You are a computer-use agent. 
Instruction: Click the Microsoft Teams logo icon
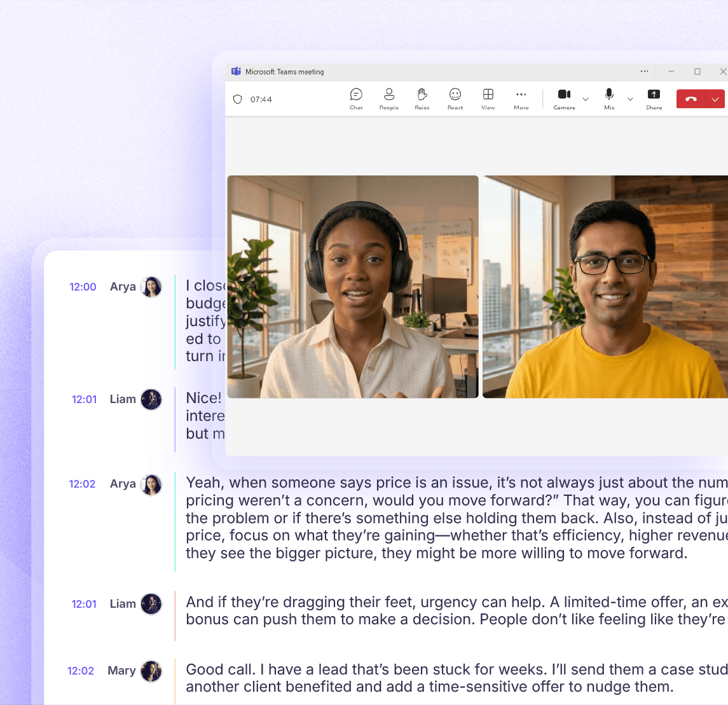pos(237,71)
